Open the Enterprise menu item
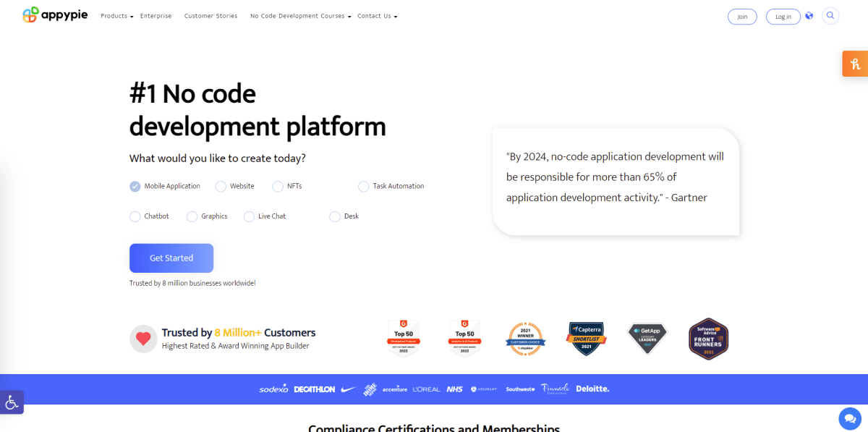 [156, 15]
